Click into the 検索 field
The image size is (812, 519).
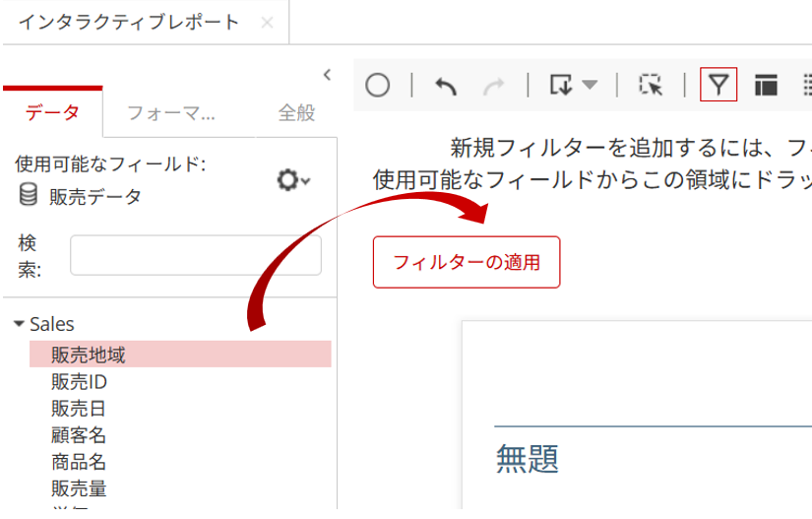196,255
